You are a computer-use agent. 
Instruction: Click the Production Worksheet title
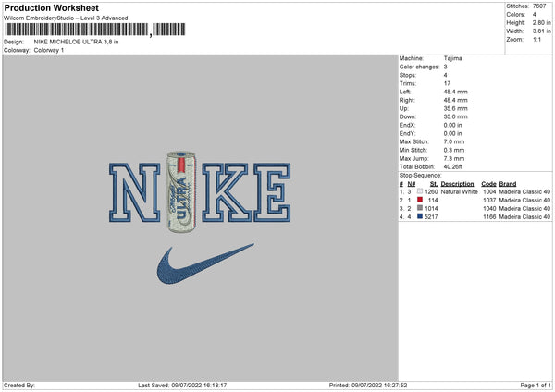pos(51,7)
